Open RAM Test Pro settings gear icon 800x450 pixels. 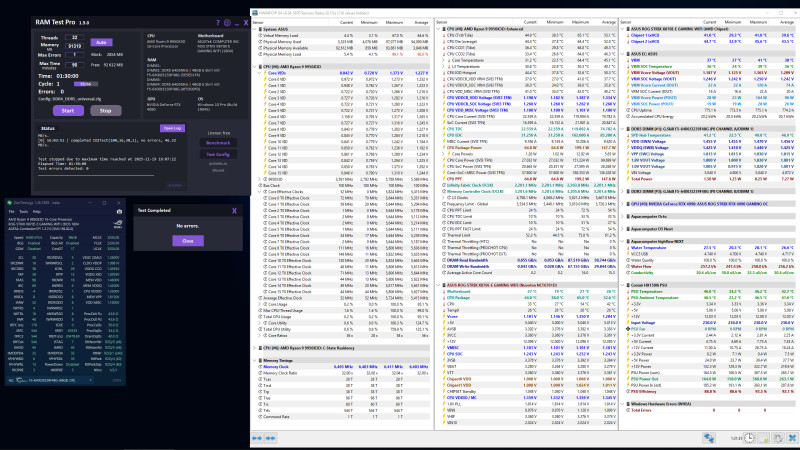click(x=228, y=22)
